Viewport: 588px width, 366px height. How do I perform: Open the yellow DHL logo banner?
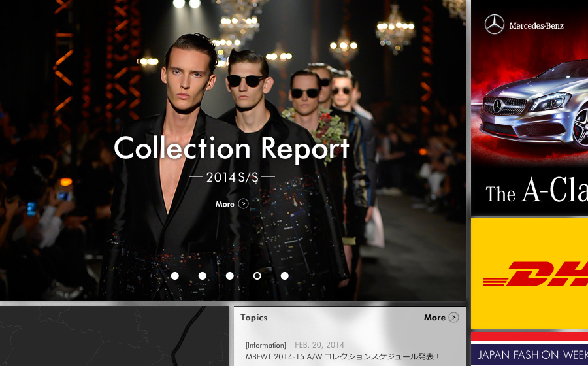click(530, 273)
